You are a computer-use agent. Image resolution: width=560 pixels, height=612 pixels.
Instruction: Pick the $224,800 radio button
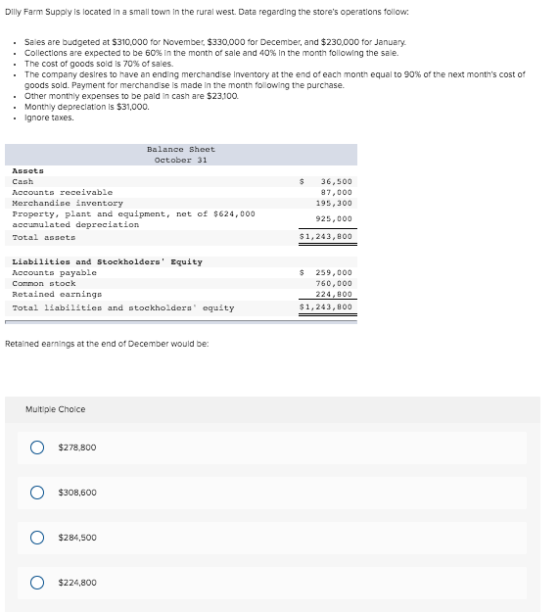coord(37,583)
